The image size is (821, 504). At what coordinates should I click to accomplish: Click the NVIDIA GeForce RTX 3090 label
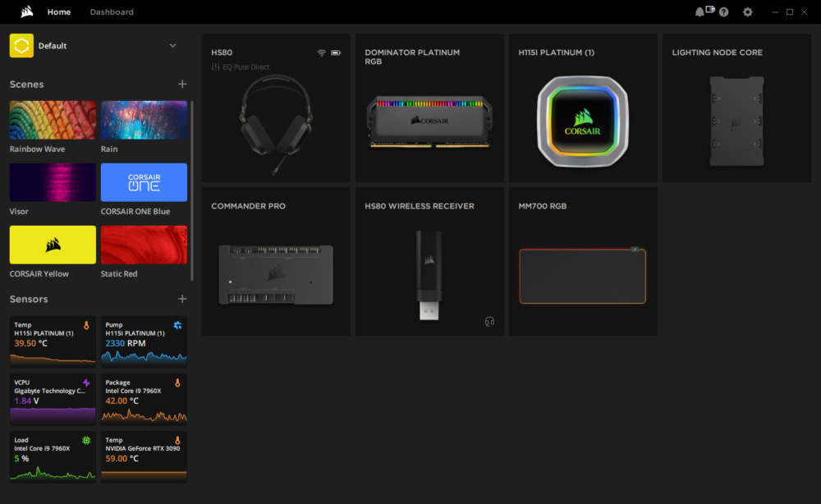pos(142,448)
